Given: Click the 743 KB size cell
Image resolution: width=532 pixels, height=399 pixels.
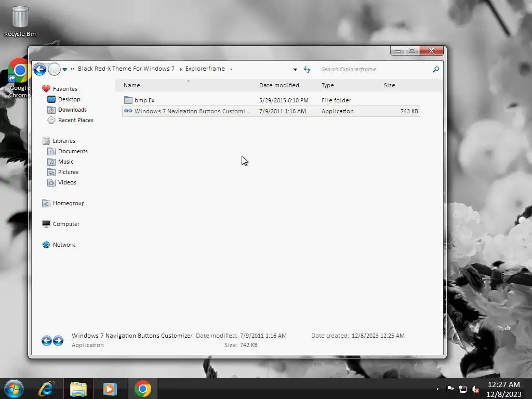Looking at the screenshot, I should (409, 111).
